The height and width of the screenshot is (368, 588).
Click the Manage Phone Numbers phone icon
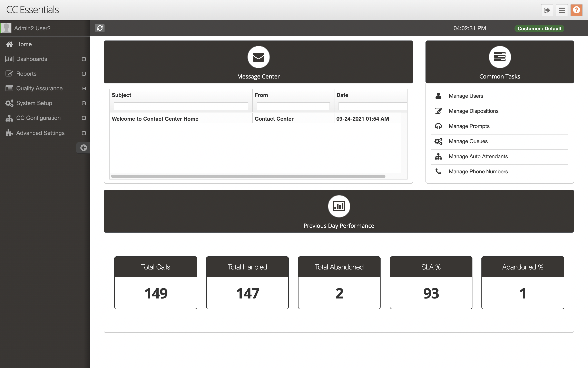[x=438, y=172]
